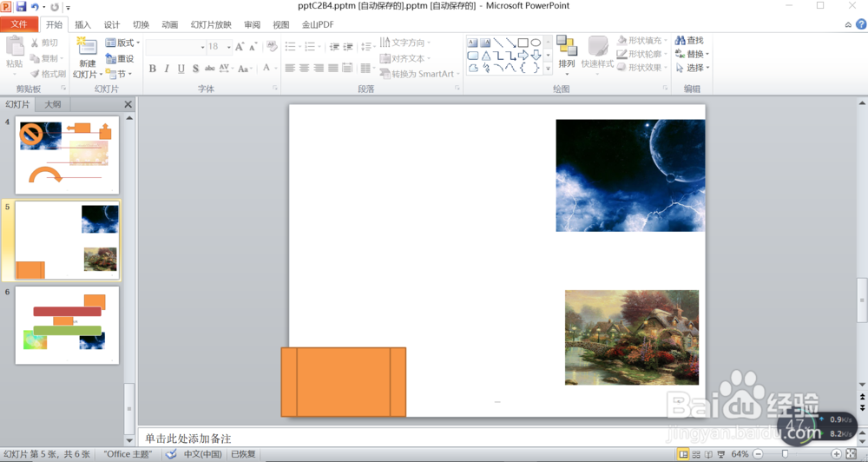This screenshot has width=868, height=462.
Task: Open PowerPoint help question mark
Action: coord(861,24)
